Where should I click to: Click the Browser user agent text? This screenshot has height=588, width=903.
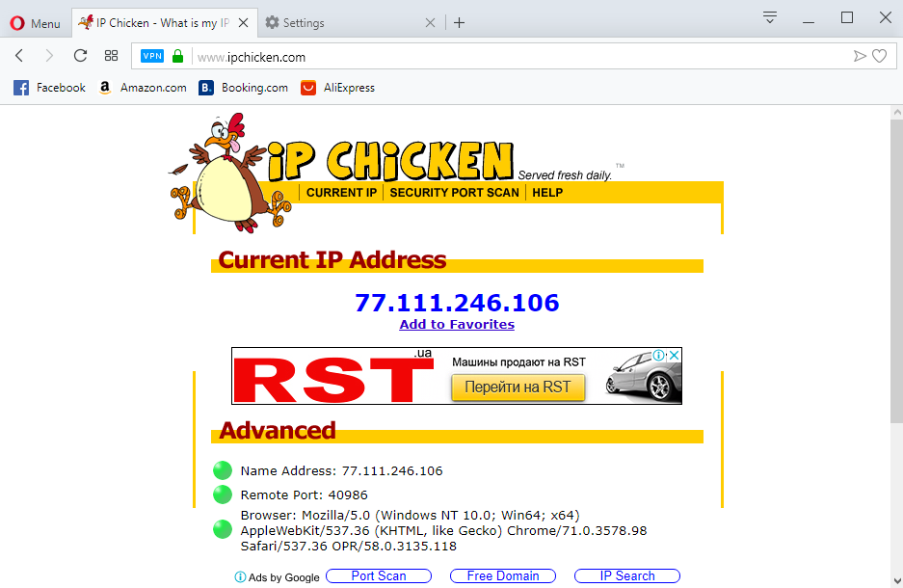point(443,530)
